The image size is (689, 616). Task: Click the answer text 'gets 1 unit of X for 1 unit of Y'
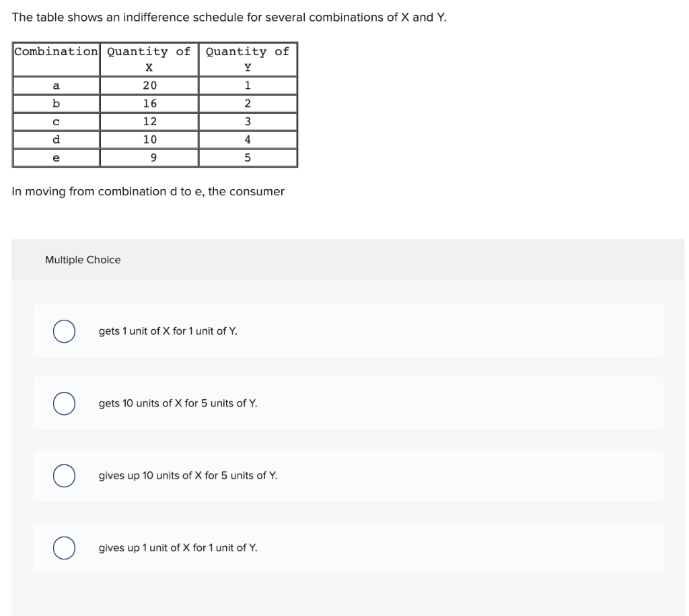coord(168,331)
